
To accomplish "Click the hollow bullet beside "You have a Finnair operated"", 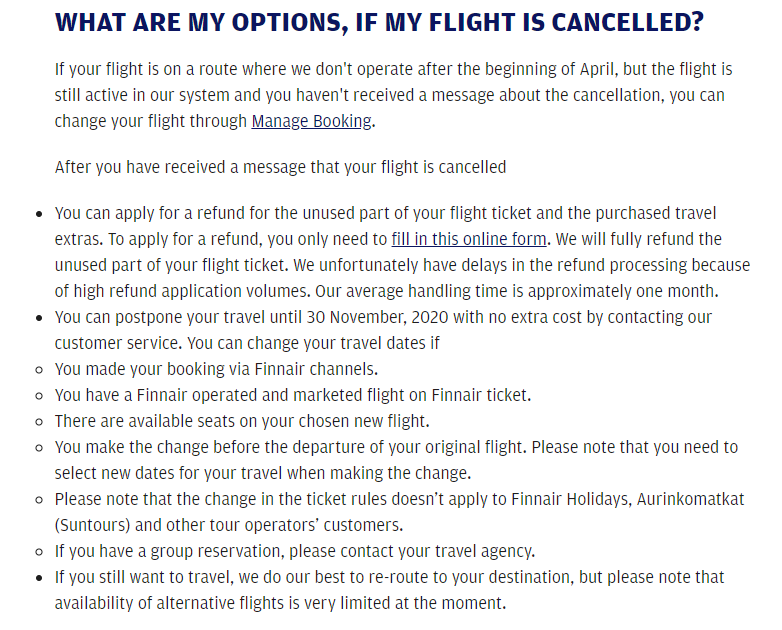I will [39, 396].
